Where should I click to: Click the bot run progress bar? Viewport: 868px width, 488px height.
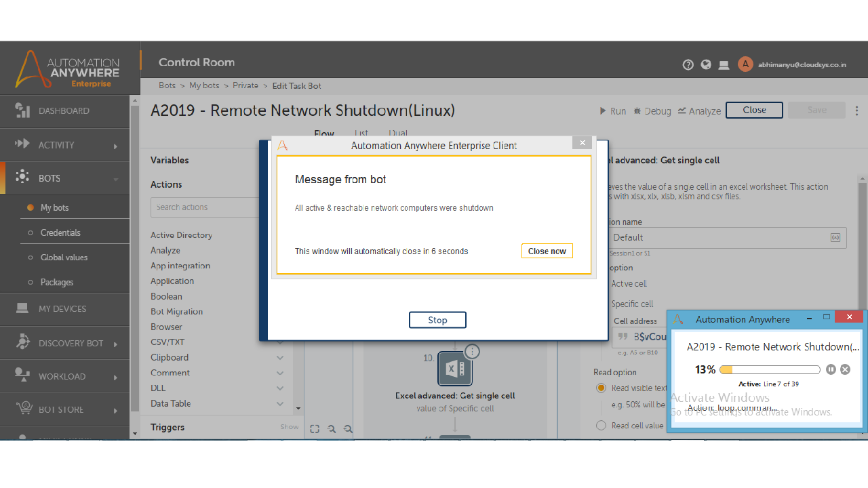pos(770,369)
